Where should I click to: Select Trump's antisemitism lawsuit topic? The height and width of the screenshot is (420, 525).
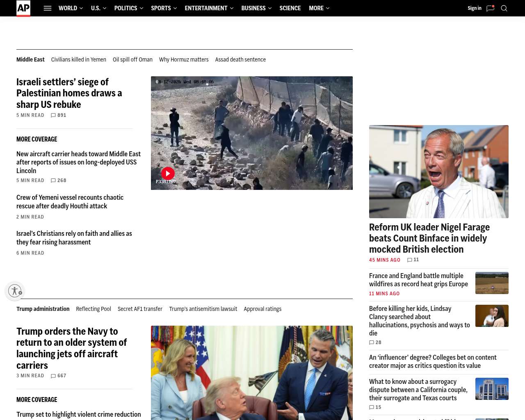(x=203, y=309)
